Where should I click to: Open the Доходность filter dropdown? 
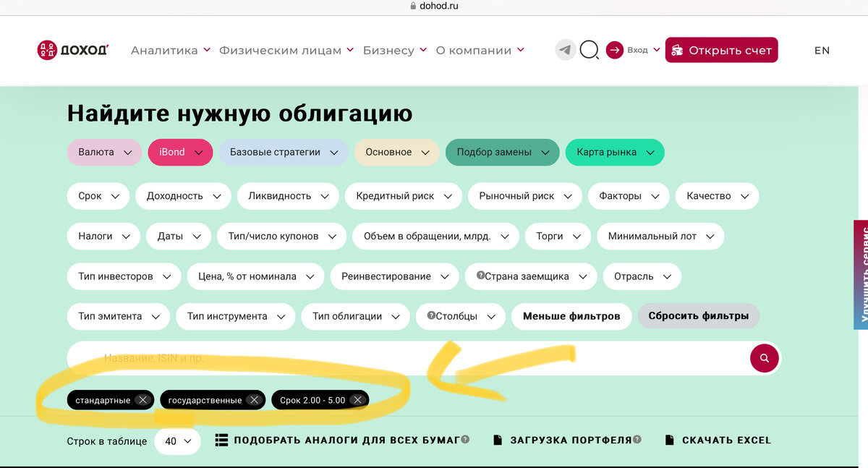[183, 196]
